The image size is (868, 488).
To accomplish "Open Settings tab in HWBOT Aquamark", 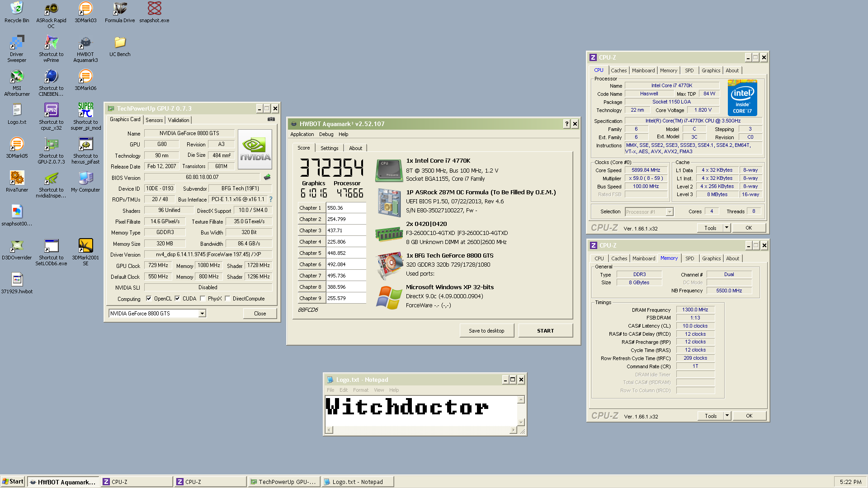I will [329, 148].
